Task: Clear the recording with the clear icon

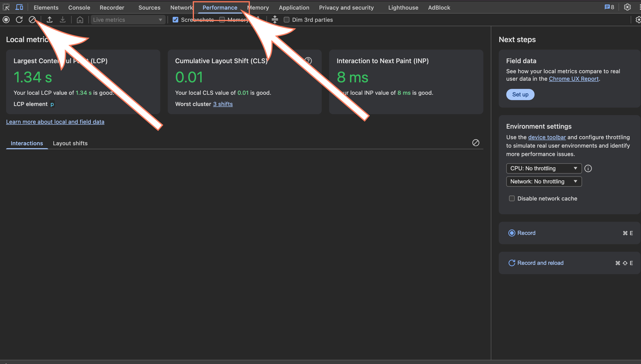Action: (x=32, y=19)
